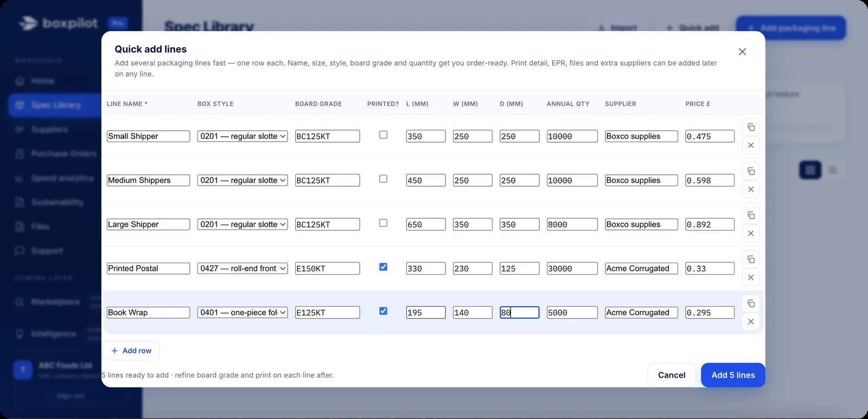Cancel the quick add dialog
This screenshot has height=419, width=868.
[672, 375]
